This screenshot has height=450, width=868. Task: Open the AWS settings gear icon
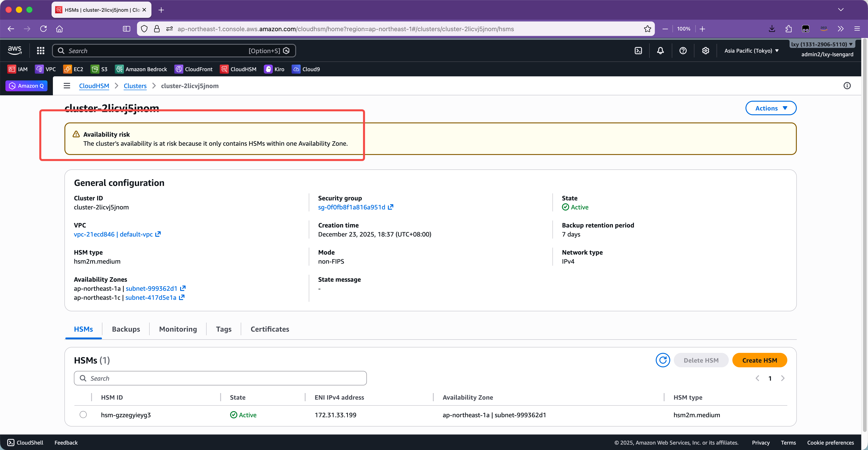(705, 51)
